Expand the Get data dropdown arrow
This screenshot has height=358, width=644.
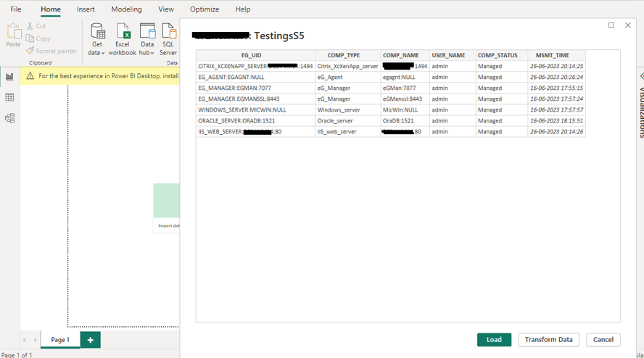point(103,53)
